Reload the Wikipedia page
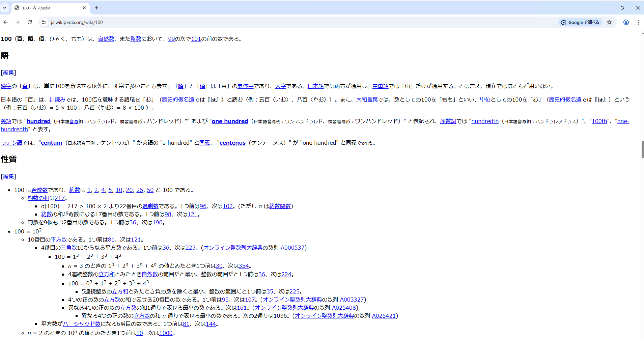 click(30, 22)
